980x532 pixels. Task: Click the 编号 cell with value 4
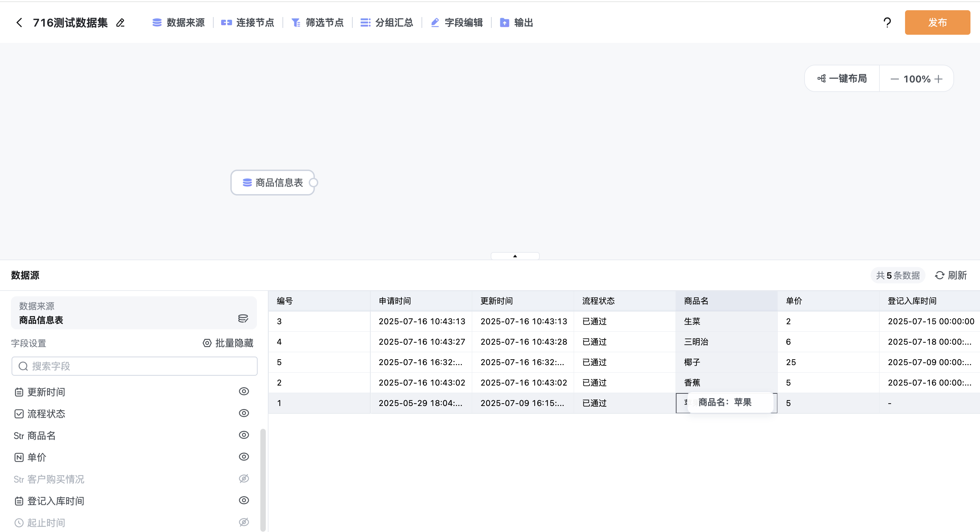coord(319,342)
